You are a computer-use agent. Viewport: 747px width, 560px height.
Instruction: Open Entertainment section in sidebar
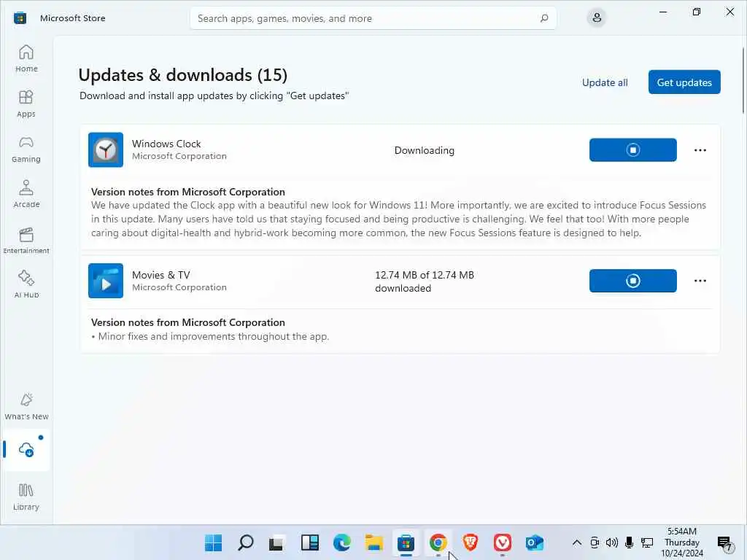26,240
